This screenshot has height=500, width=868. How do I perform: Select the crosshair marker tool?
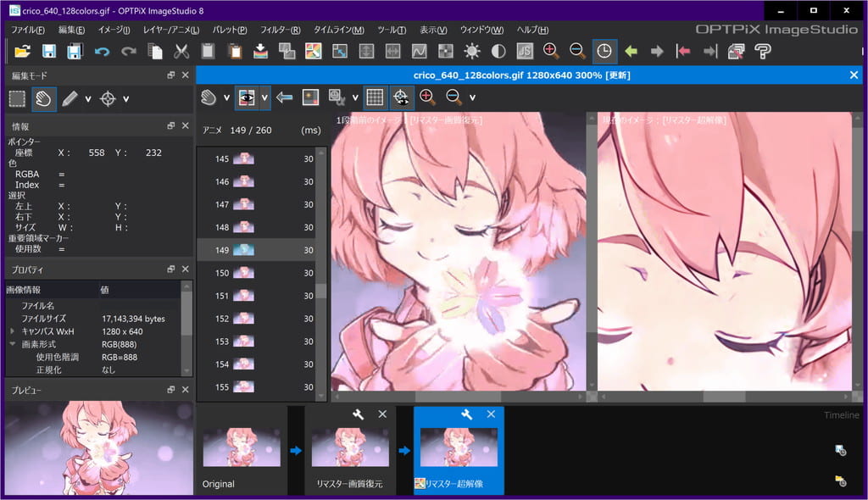point(108,99)
